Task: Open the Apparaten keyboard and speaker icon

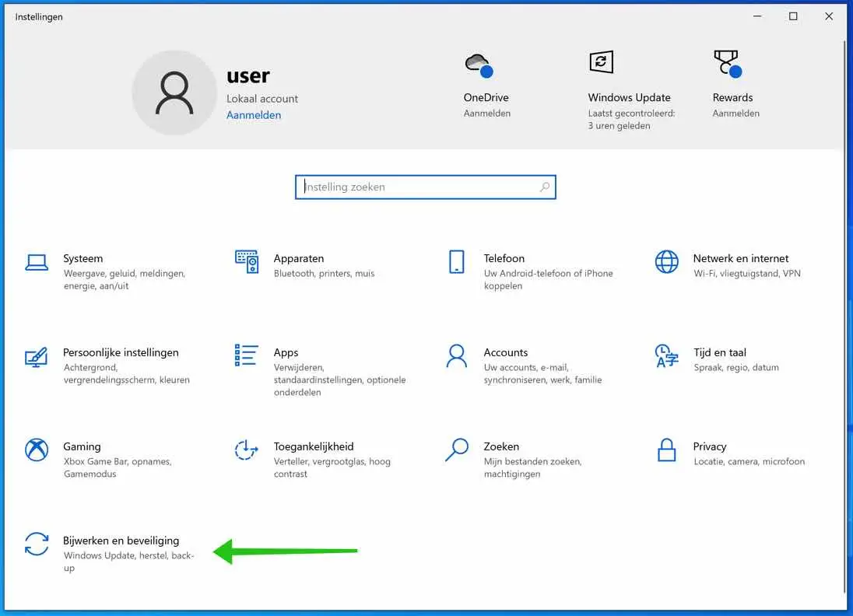Action: tap(247, 261)
